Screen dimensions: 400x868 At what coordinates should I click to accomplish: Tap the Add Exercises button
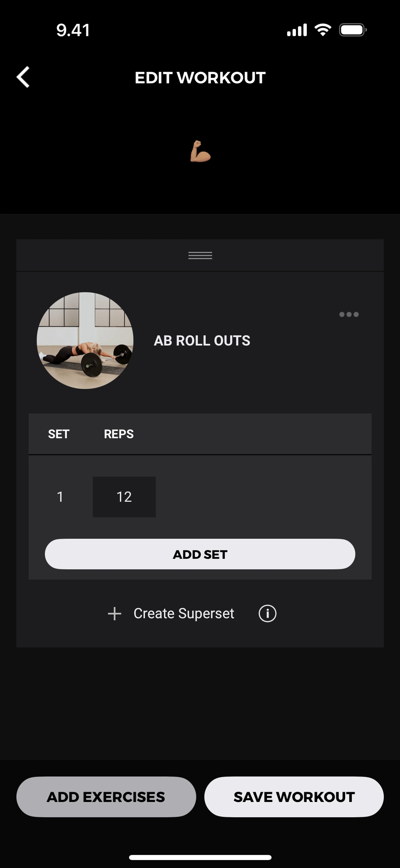tap(106, 797)
